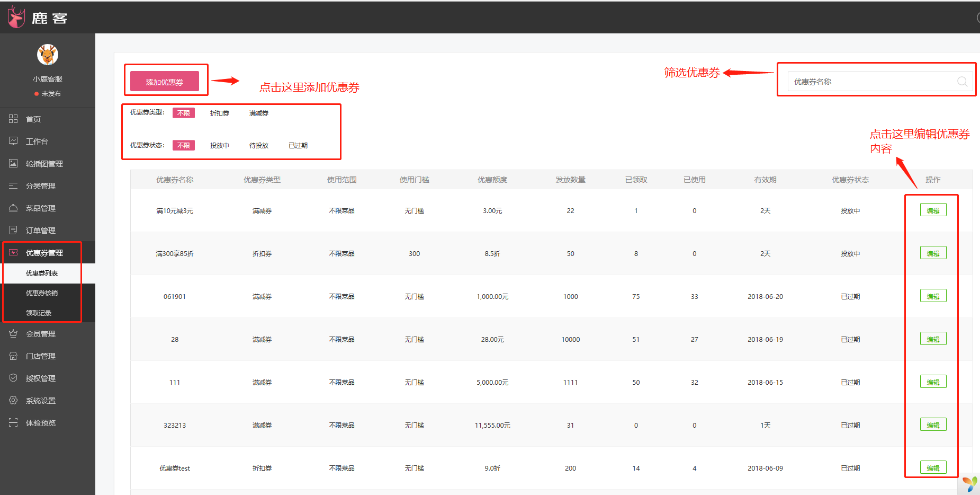This screenshot has width=980, height=495.
Task: Click the search magnifier icon
Action: pyautogui.click(x=962, y=82)
